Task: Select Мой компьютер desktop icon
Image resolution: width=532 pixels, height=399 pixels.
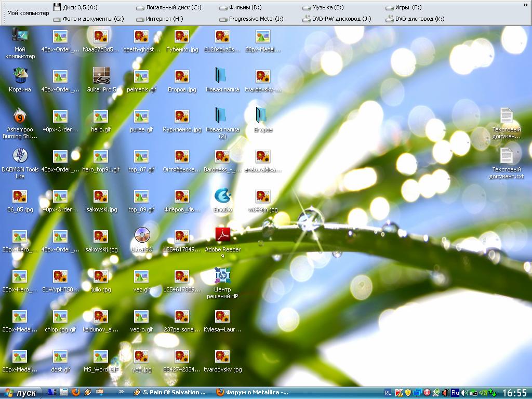Action: 20,36
